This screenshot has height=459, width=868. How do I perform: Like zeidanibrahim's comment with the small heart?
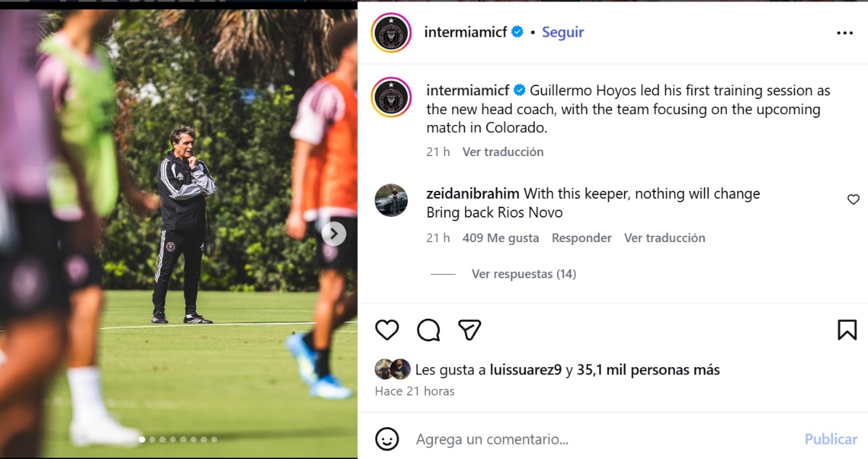(x=854, y=199)
